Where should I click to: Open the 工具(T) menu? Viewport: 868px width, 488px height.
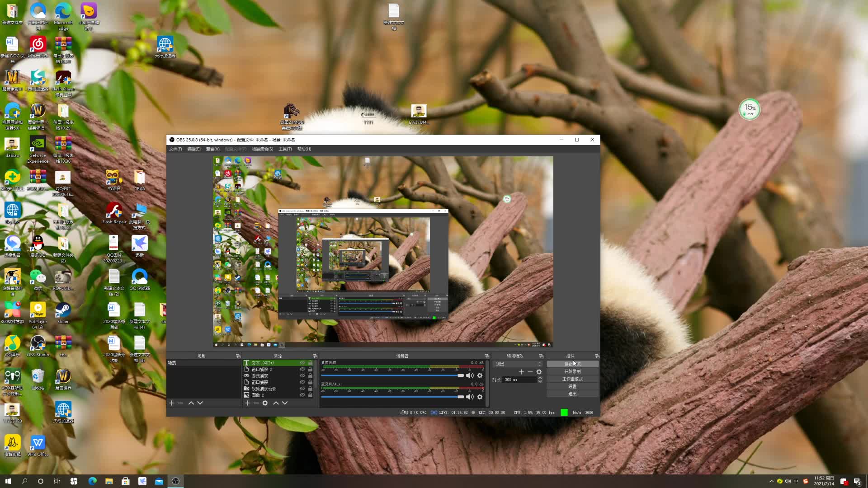[x=285, y=149]
